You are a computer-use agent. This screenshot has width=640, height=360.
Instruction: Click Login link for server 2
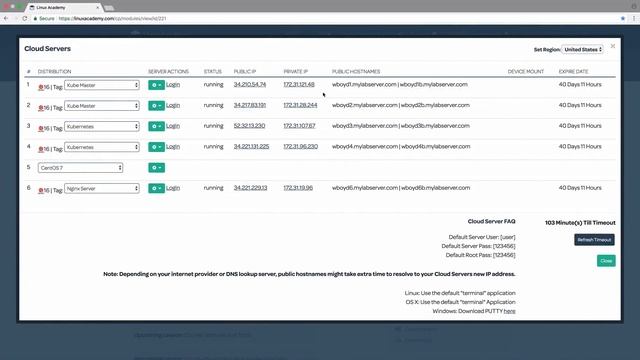tap(173, 105)
